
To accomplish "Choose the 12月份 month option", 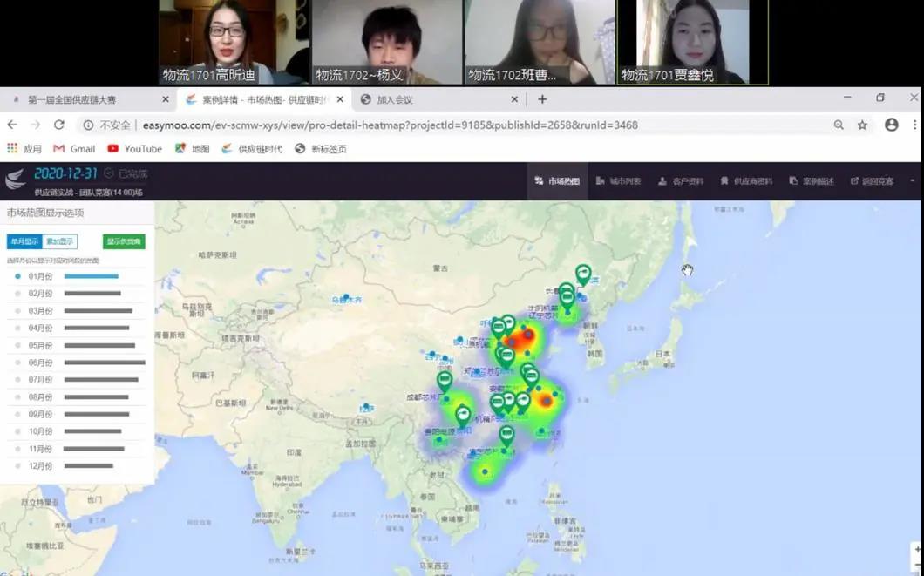I will 17,465.
